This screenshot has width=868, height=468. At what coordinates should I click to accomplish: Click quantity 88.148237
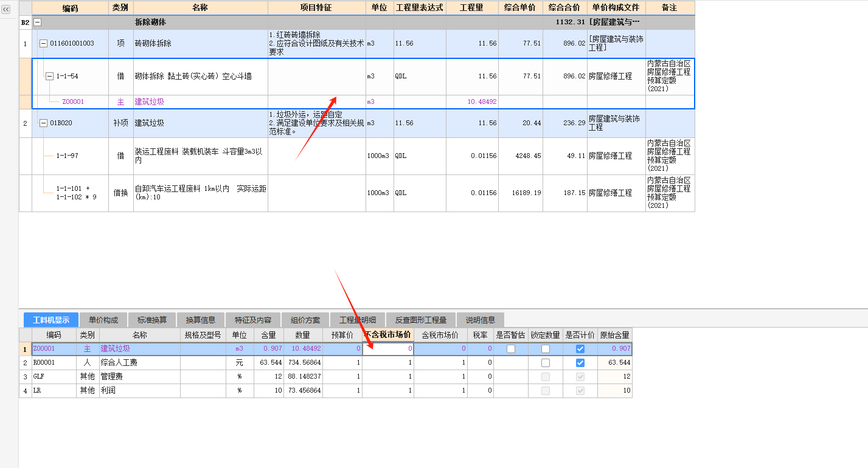point(306,377)
